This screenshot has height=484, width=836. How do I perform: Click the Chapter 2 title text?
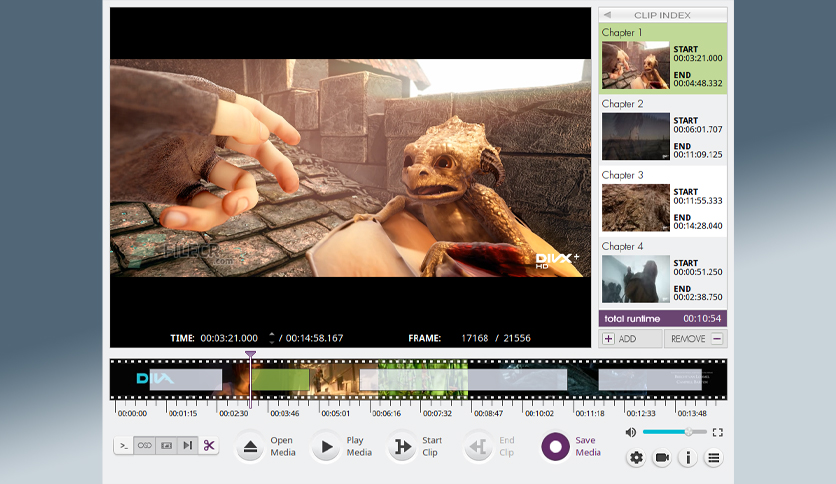622,104
